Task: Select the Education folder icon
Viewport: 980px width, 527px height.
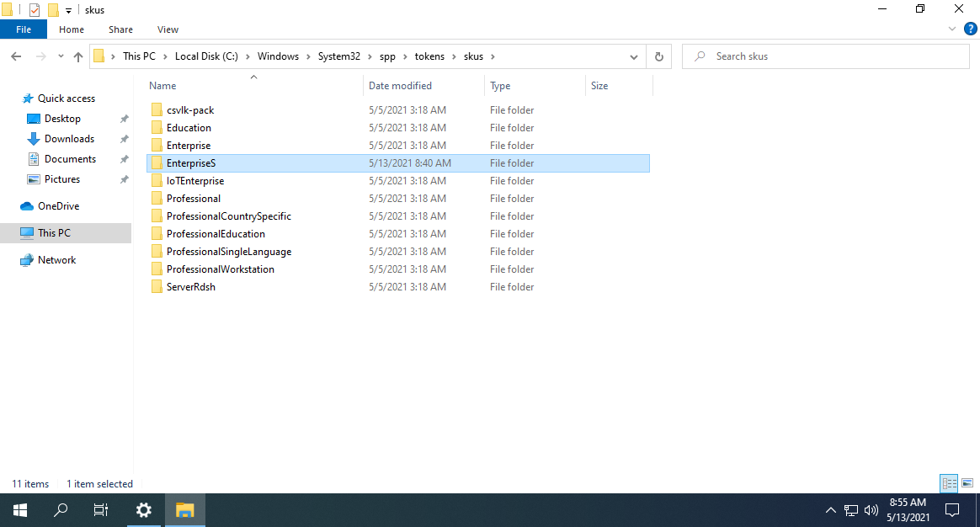Action: point(157,127)
